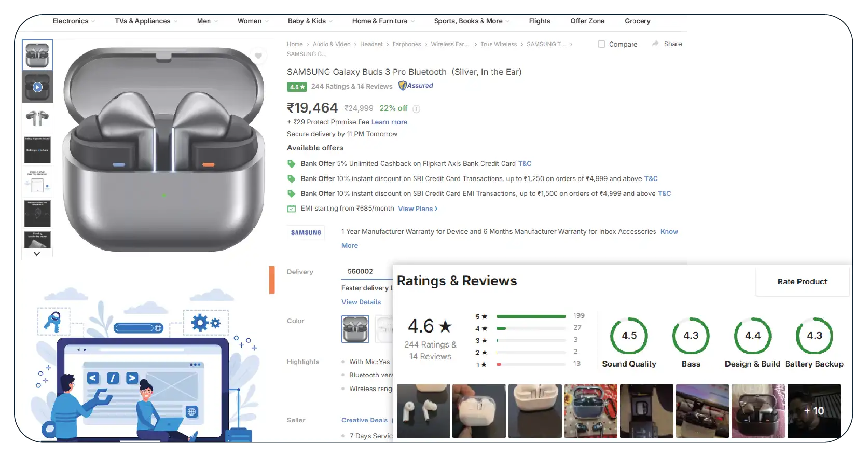View EMI plans

click(418, 209)
